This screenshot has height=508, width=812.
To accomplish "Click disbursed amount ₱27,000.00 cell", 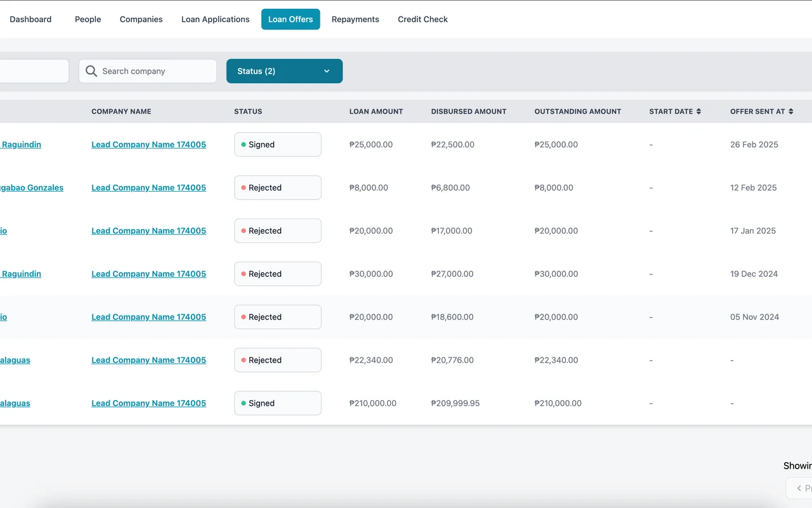I will coord(452,274).
